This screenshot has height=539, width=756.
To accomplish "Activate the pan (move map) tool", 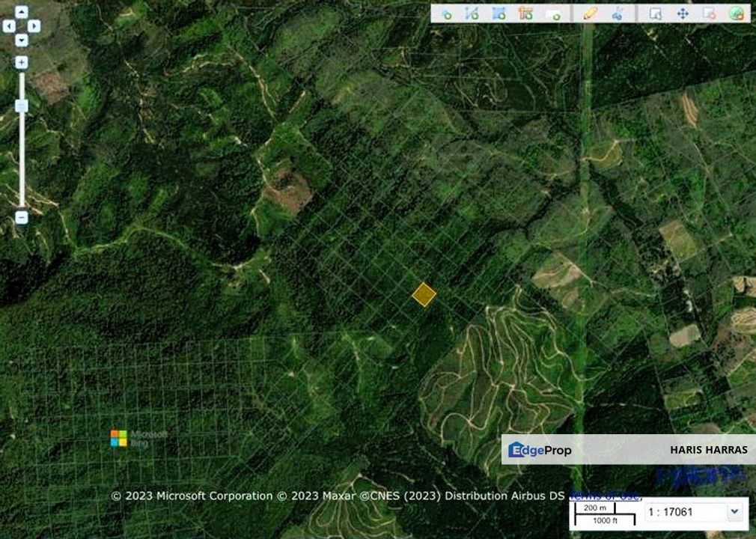I will tap(683, 13).
